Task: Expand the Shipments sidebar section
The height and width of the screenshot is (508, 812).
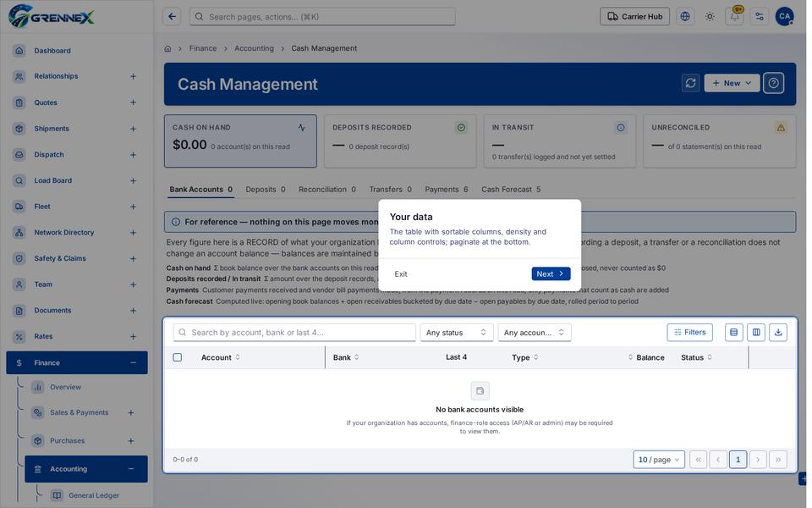Action: coord(133,129)
